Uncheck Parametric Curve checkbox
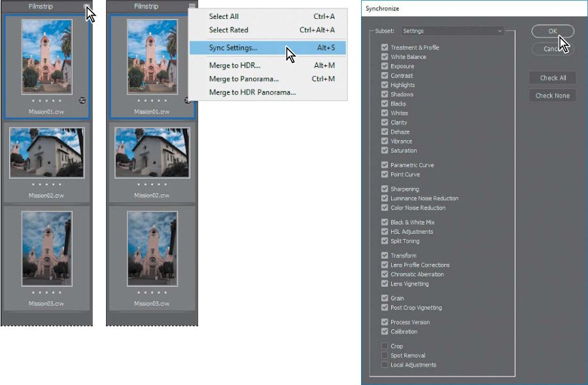588x385 pixels. [x=385, y=165]
